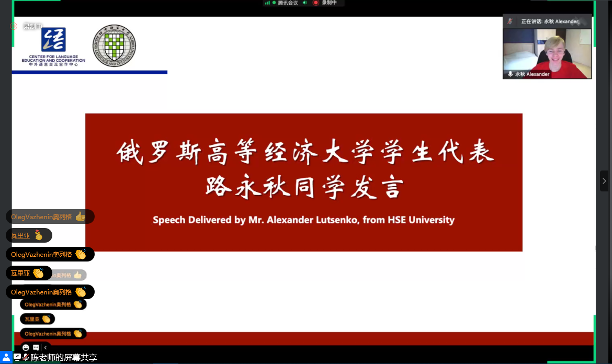Viewport: 612px width, 364px height.
Task: Click the 正在讲话 speaker name bar
Action: pos(550,21)
